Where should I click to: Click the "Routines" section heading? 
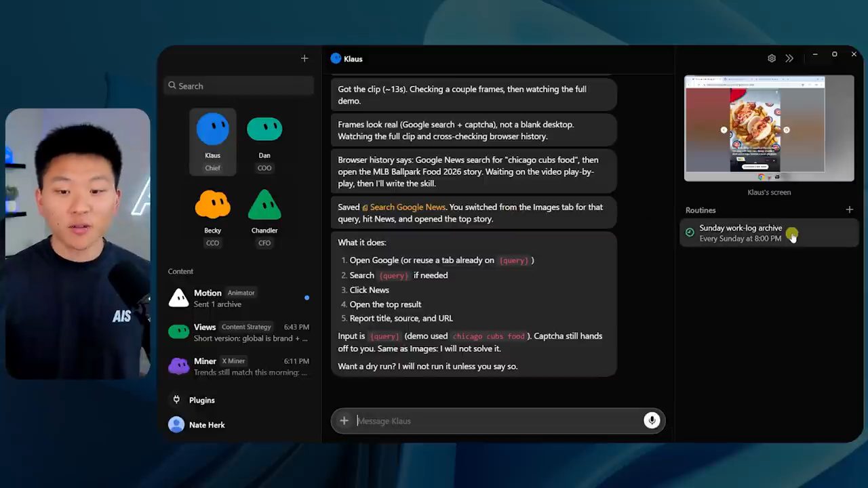701,210
